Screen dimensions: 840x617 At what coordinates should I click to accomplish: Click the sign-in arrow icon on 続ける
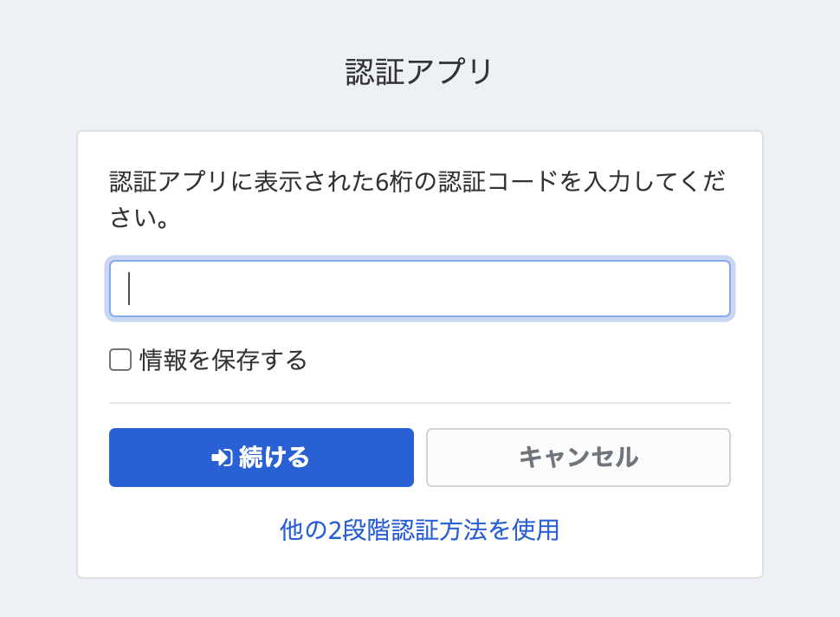click(222, 458)
